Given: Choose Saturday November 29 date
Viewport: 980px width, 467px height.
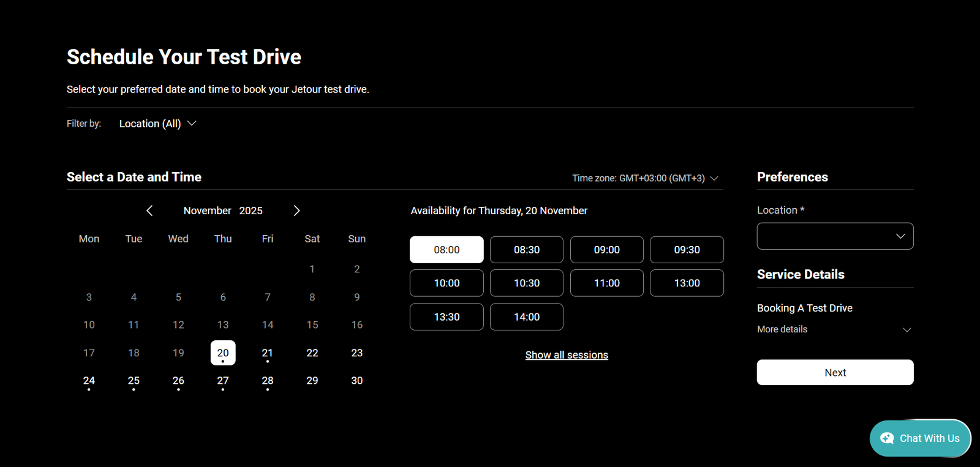Looking at the screenshot, I should 312,381.
